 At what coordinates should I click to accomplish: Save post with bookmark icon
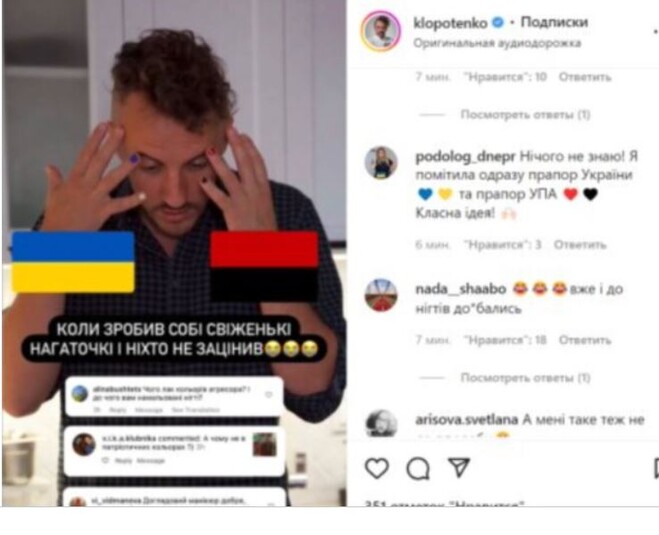(656, 468)
